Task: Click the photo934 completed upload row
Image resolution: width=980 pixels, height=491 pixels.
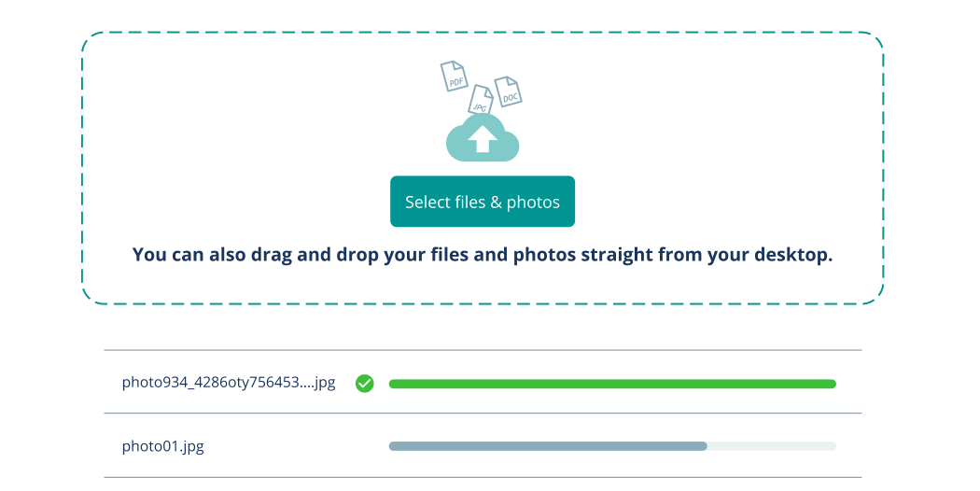Action: (x=483, y=382)
